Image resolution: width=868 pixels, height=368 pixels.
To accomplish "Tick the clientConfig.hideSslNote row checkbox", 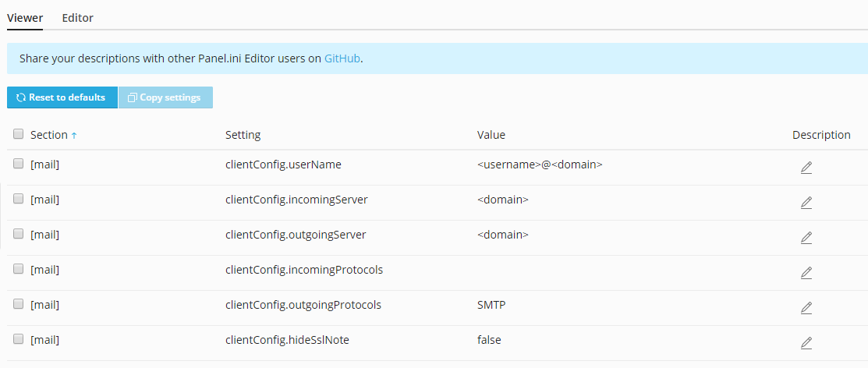I will tap(19, 339).
